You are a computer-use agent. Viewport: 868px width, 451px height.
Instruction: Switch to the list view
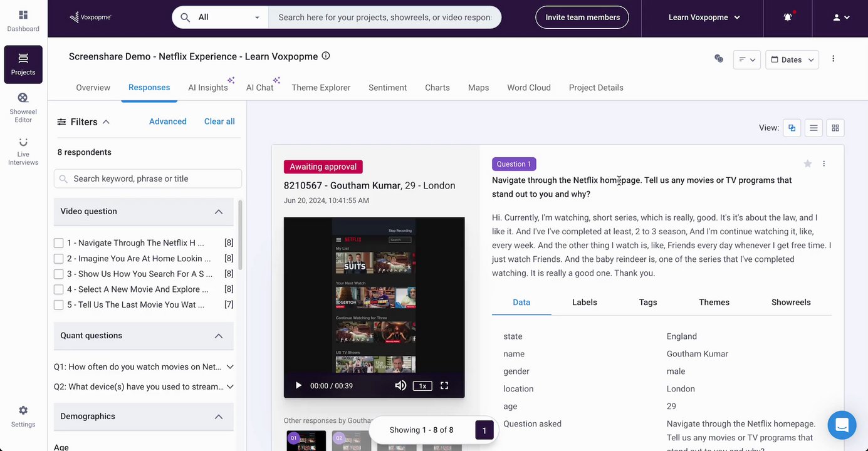coord(813,128)
